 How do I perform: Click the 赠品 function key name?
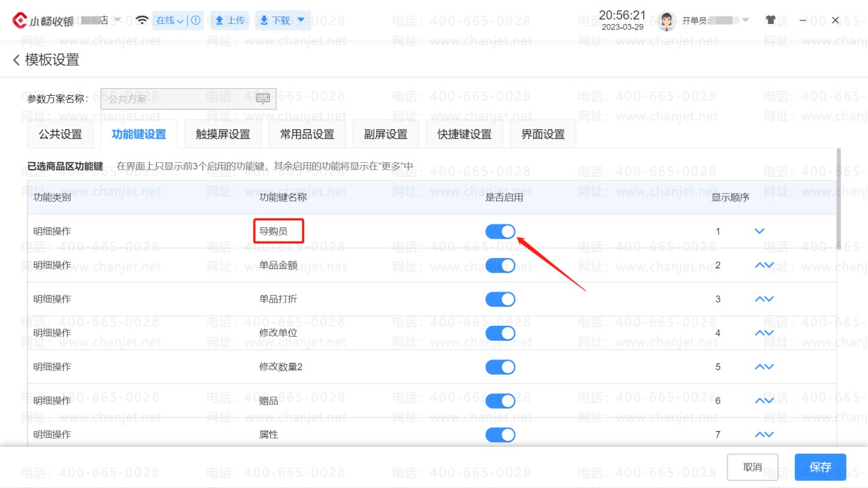[269, 400]
